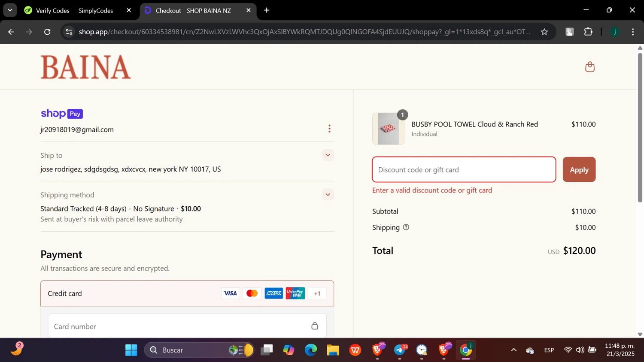The height and width of the screenshot is (362, 644).
Task: Open Copilot from taskbar
Action: point(289,350)
